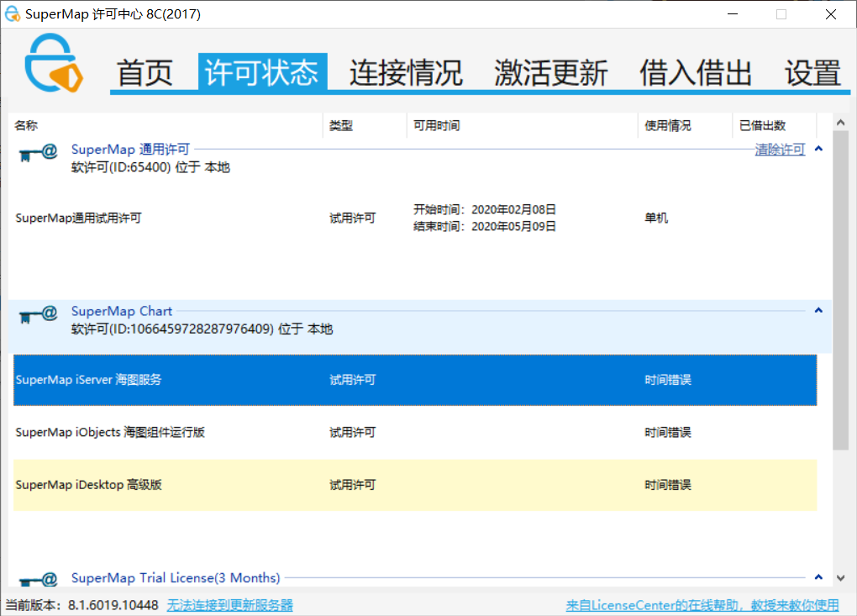Click the title bar app icon

click(x=12, y=13)
